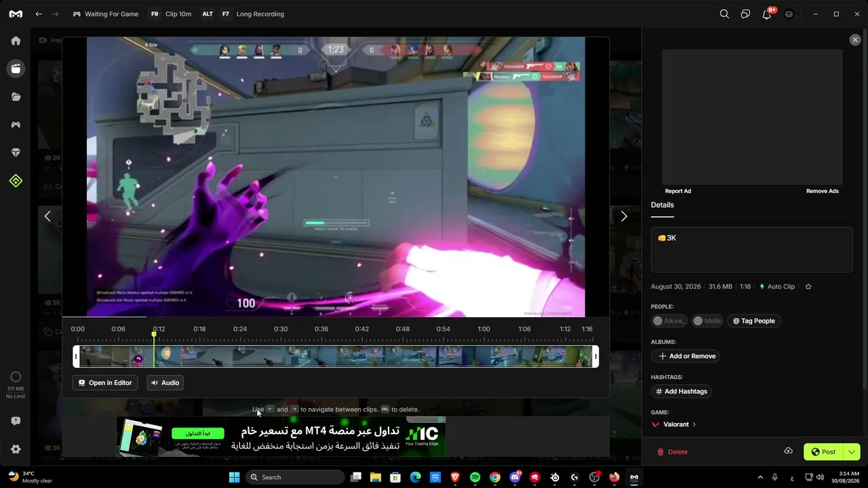Post the clip
Viewport: 868px width, 488px height.
coord(824,452)
